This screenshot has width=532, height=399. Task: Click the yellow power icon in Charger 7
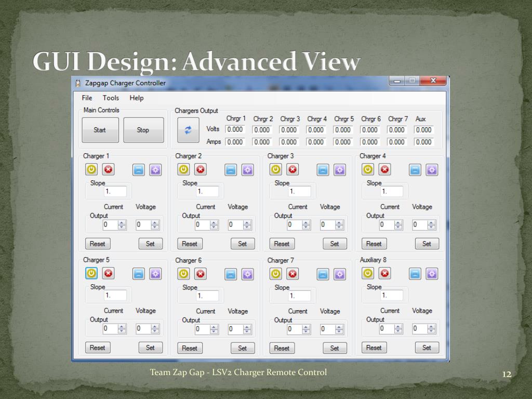(x=275, y=274)
